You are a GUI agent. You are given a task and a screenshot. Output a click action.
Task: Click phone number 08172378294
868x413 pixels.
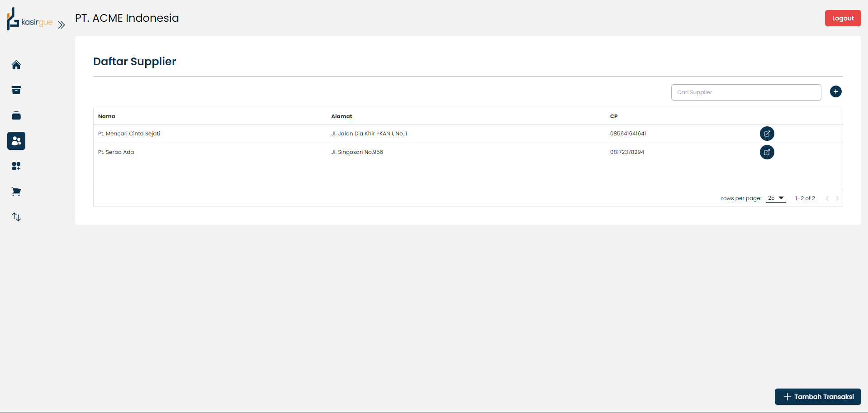[627, 152]
